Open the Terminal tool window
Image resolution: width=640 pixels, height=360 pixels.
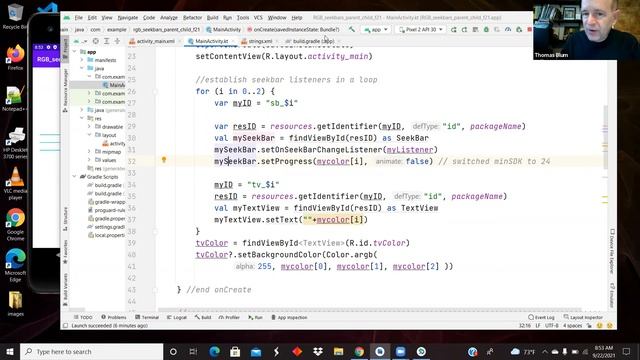pyautogui.click(x=147, y=317)
